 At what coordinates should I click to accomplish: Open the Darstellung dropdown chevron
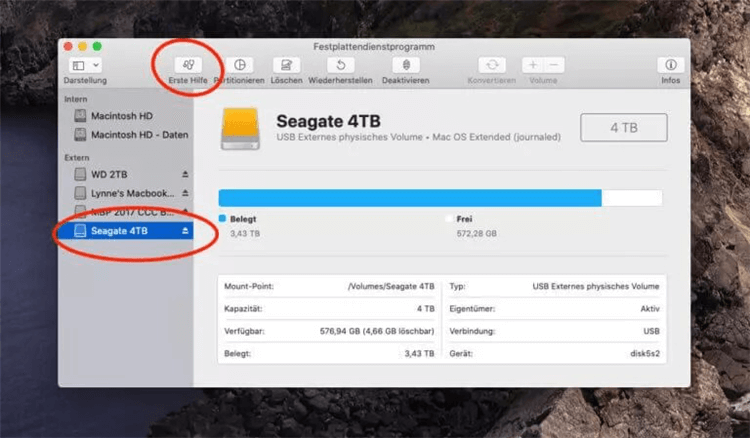click(96, 65)
